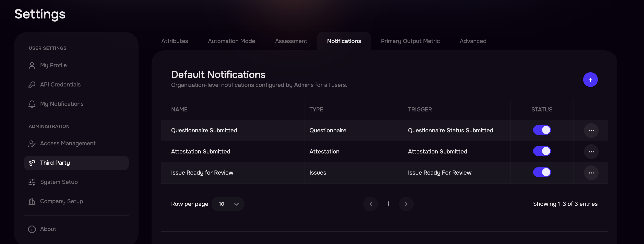Select the Third Party sidebar item
This screenshot has width=644, height=244.
click(x=76, y=163)
